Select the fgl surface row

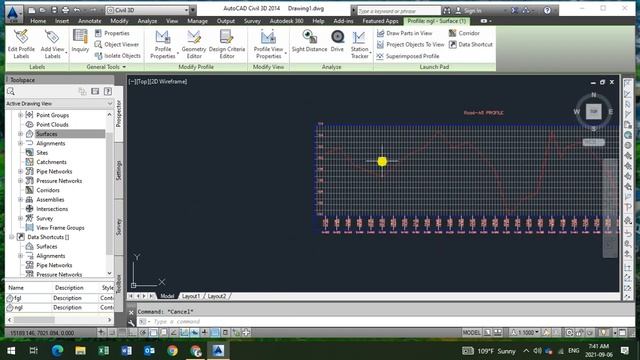pyautogui.click(x=60, y=298)
